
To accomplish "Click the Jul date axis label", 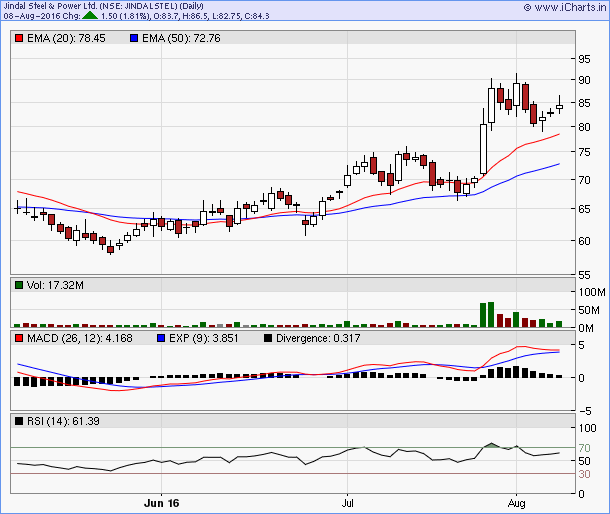I will tap(347, 503).
